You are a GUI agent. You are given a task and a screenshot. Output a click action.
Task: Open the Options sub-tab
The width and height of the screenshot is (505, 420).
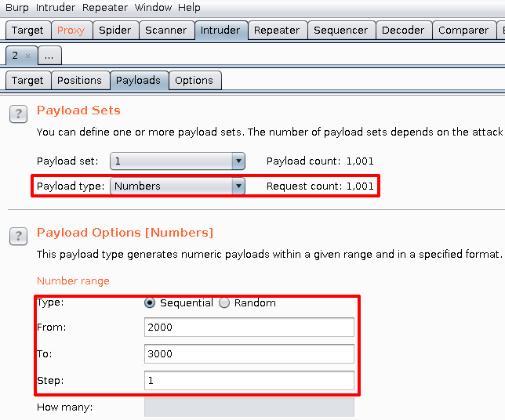point(194,80)
